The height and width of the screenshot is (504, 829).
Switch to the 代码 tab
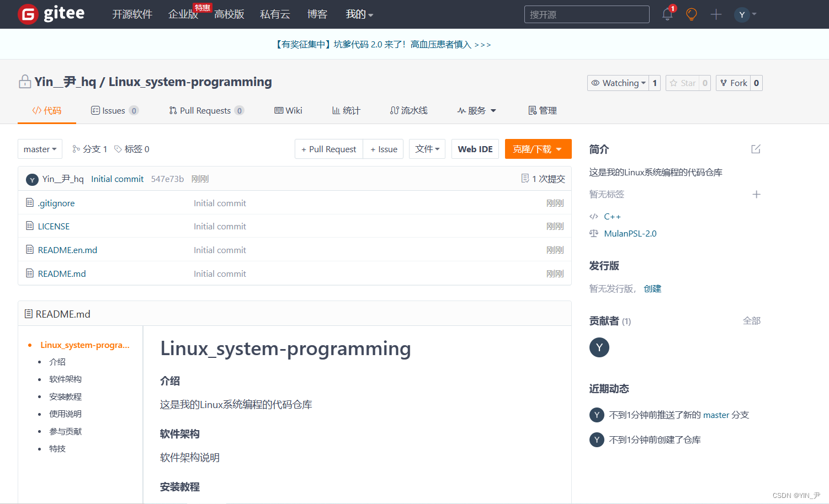click(47, 111)
